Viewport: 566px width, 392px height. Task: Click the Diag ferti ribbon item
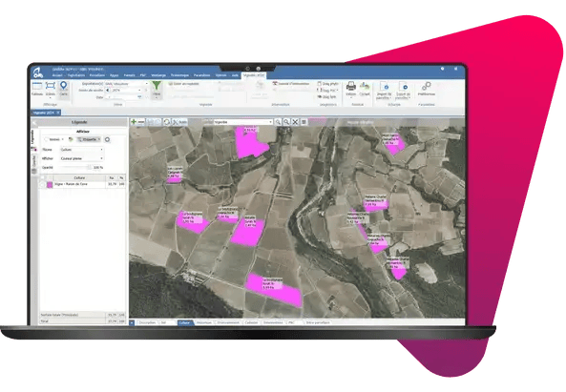coord(327,96)
